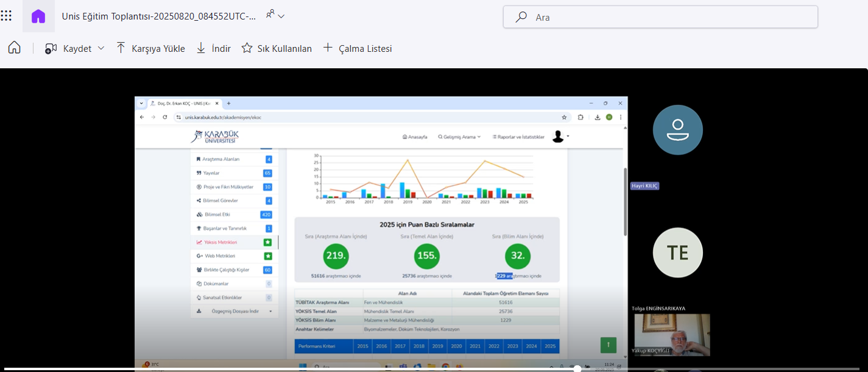Image resolution: width=868 pixels, height=372 pixels.
Task: Click the download arrow icon beside İndir
Action: 201,48
